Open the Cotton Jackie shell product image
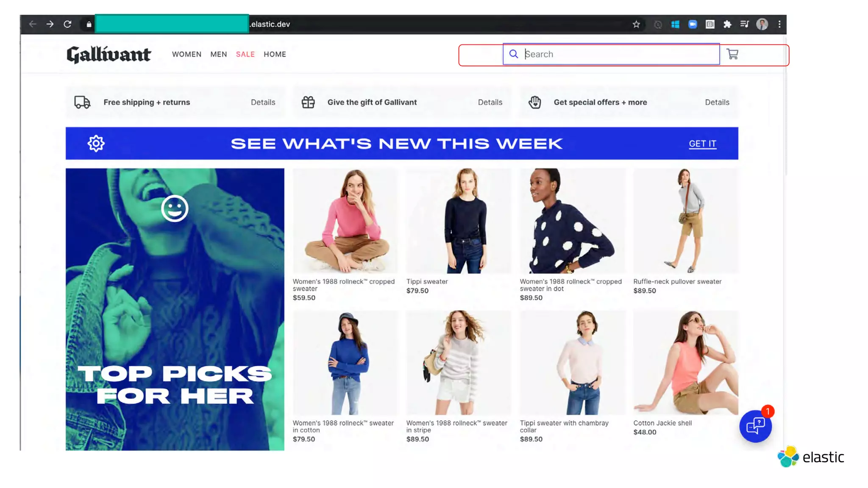This screenshot has width=868, height=488. click(686, 363)
